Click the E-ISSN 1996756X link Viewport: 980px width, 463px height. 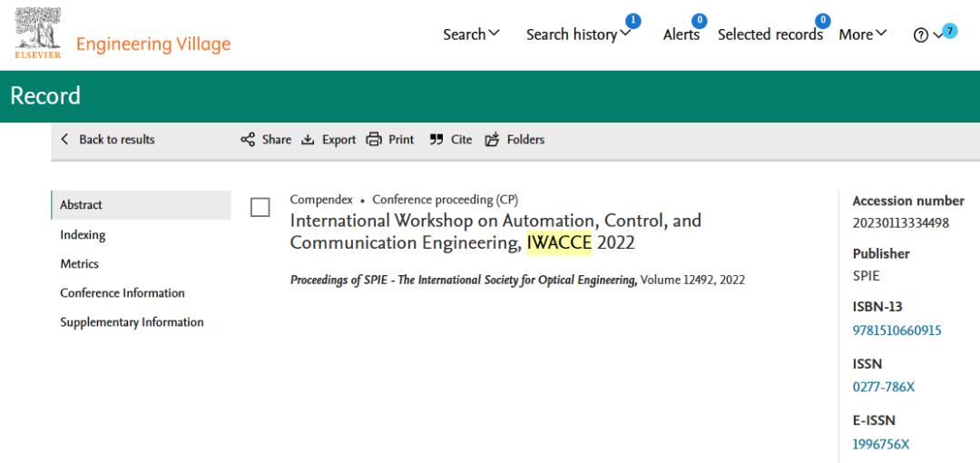pyautogui.click(x=880, y=444)
